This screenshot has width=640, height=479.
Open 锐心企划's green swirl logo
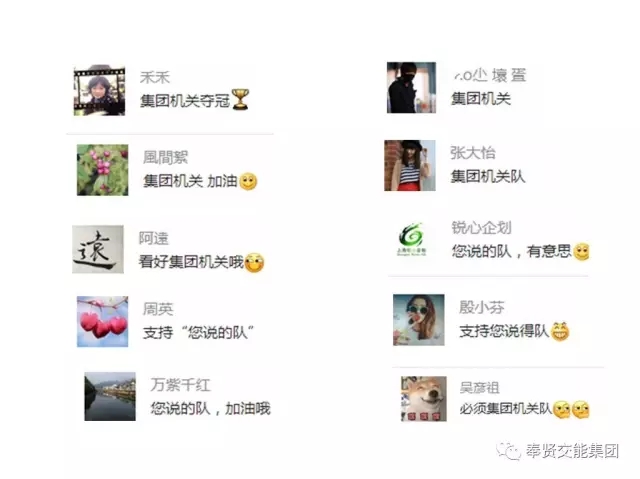(x=411, y=239)
